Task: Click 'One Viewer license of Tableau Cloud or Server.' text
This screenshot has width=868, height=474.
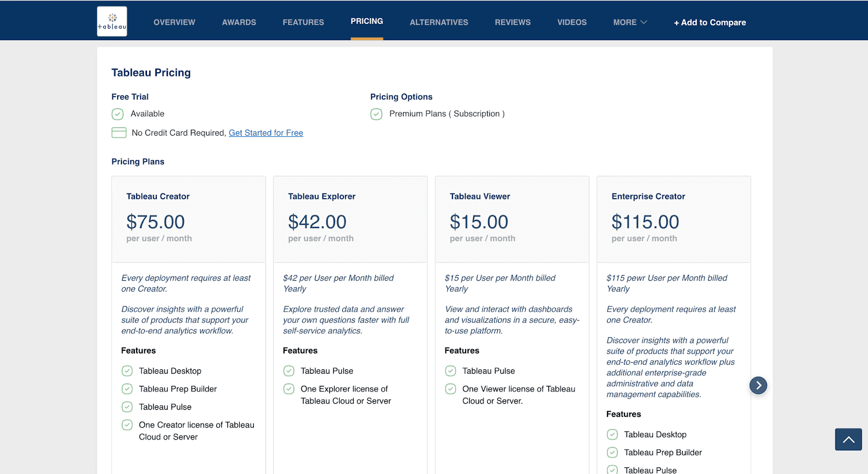Action: 519,395
